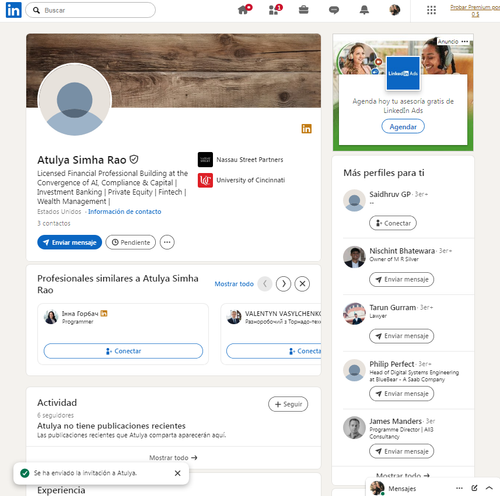Click the green checkmark in the toast notification
This screenshot has width=500, height=496.
[x=25, y=473]
